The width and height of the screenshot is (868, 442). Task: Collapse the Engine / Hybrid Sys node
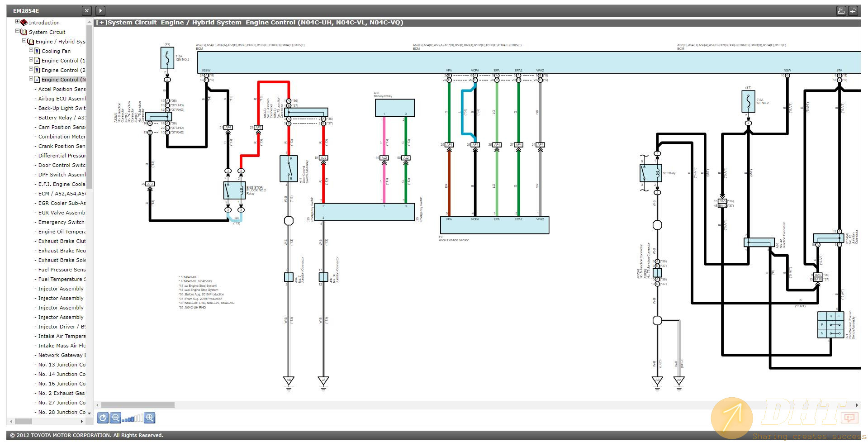(x=24, y=41)
